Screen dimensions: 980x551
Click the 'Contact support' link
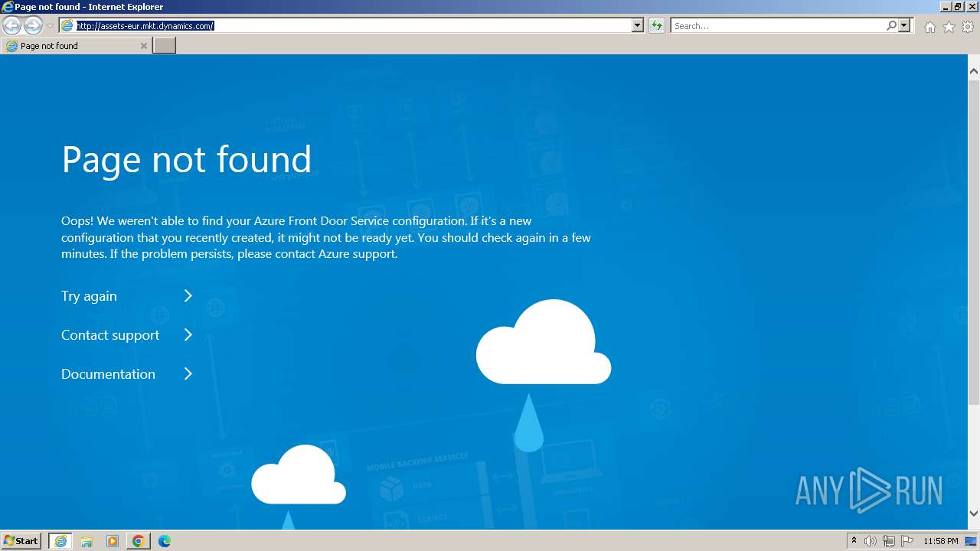110,335
